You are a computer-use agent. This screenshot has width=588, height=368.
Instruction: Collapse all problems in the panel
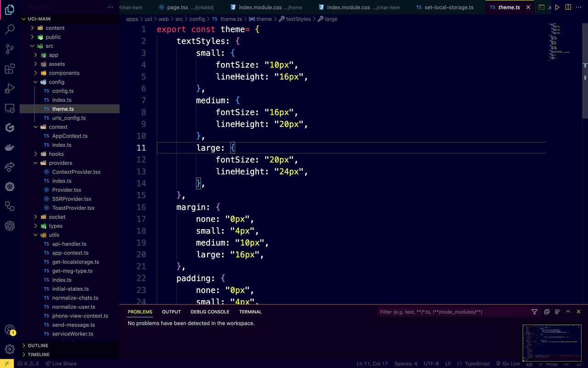pyautogui.click(x=547, y=312)
